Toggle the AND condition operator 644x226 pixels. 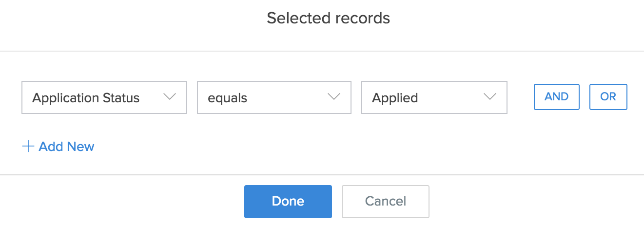point(557,97)
